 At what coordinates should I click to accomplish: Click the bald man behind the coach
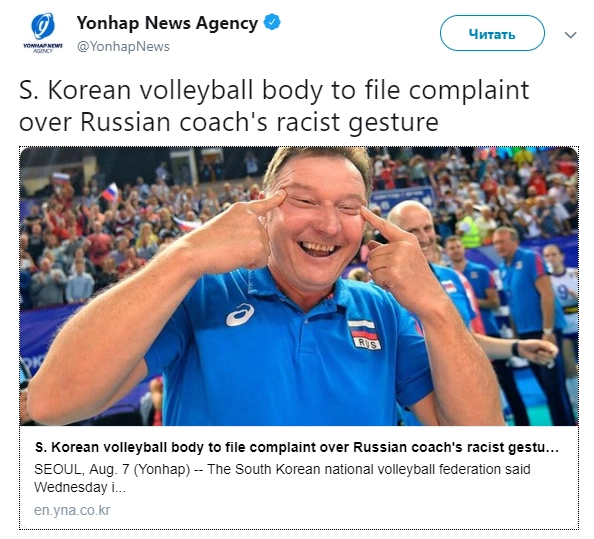tap(413, 223)
